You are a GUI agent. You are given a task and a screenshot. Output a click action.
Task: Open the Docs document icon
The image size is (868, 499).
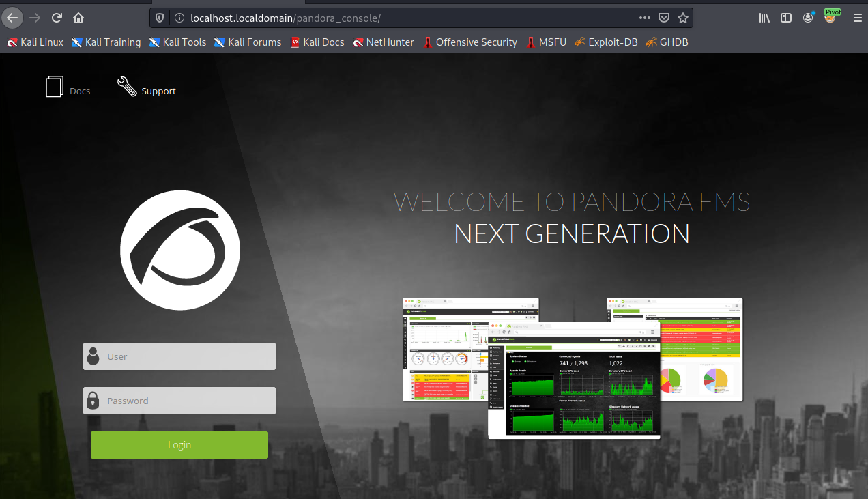pyautogui.click(x=55, y=87)
